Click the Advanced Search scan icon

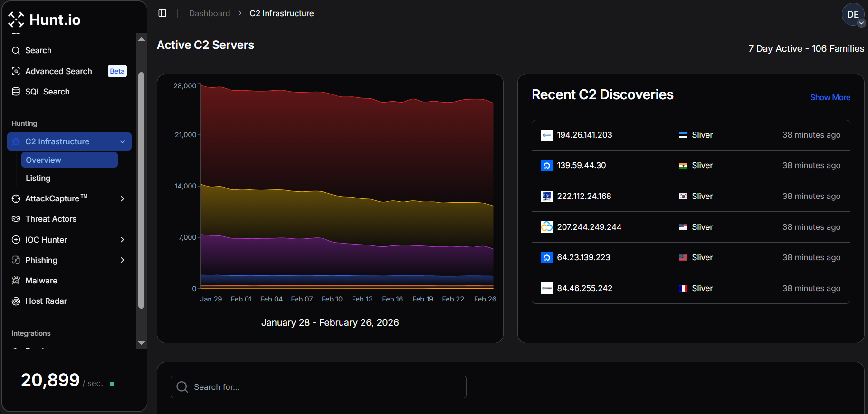coord(16,71)
